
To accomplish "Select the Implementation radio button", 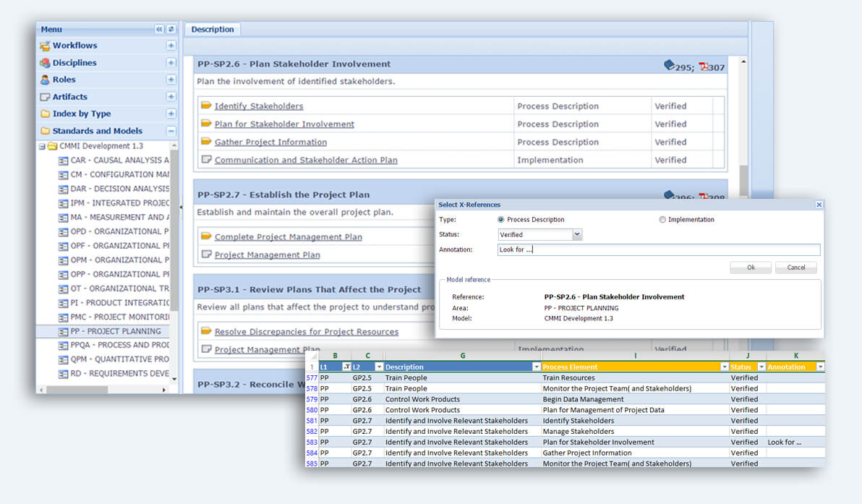I will (662, 219).
